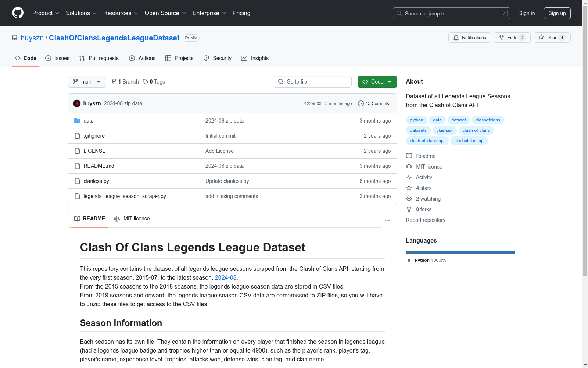Click the LICENSE file icon
This screenshot has width=588, height=368.
(77, 151)
